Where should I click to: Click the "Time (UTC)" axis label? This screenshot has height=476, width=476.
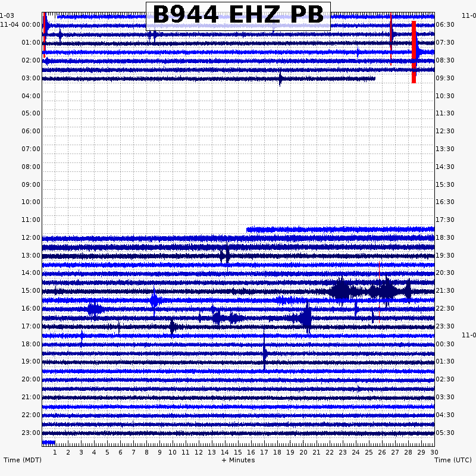453,460
